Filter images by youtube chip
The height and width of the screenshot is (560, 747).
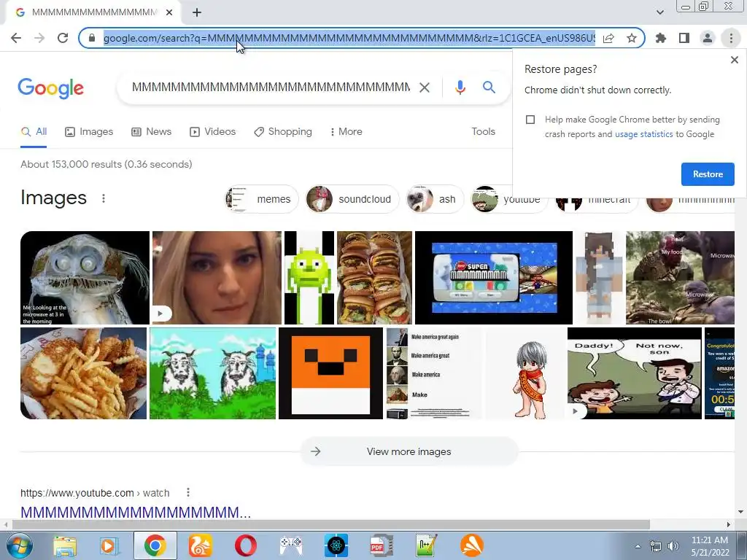pos(510,199)
